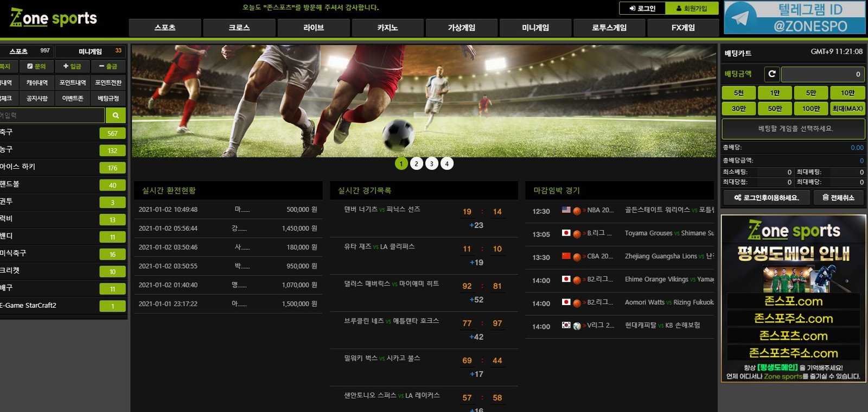
Task: Click the 최대(MAX) bet button
Action: click(847, 109)
